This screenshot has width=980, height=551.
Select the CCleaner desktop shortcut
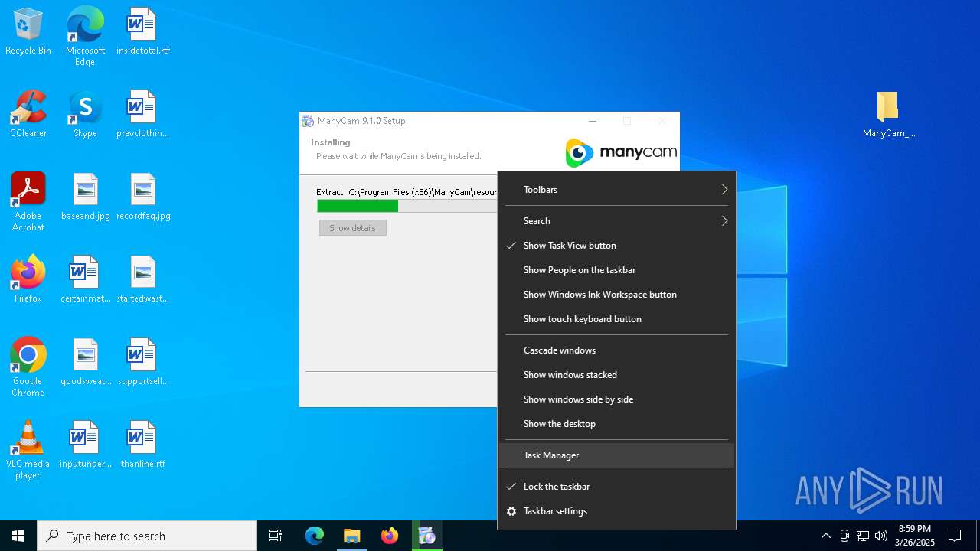(28, 114)
